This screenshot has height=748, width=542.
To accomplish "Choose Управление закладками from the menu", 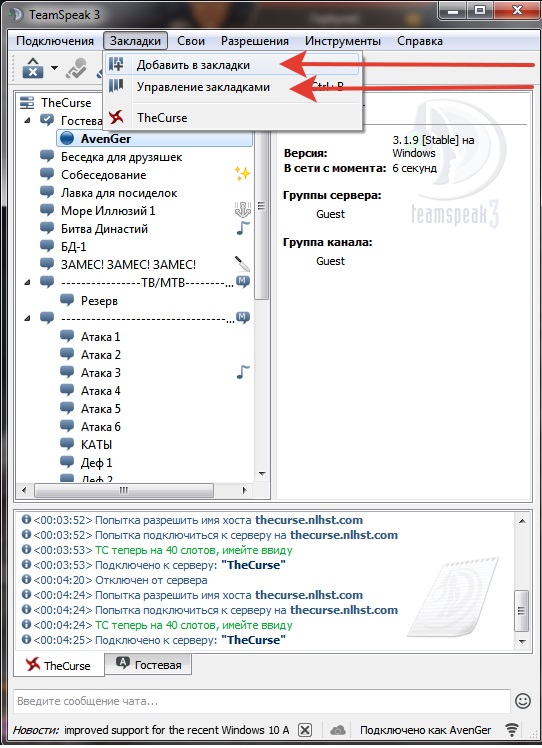I will coord(232,87).
